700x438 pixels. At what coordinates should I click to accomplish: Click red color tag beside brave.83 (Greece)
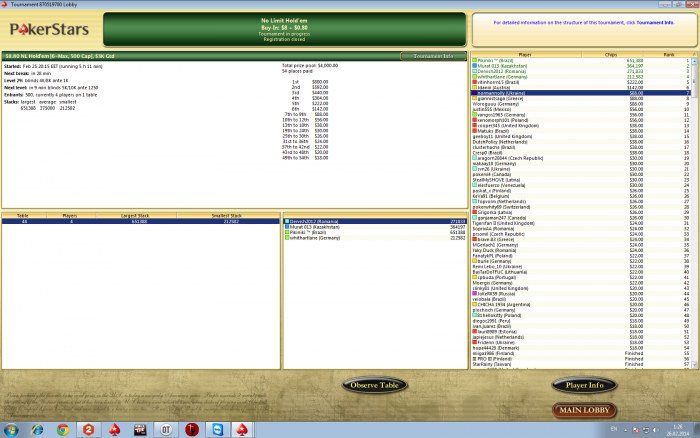(475, 239)
